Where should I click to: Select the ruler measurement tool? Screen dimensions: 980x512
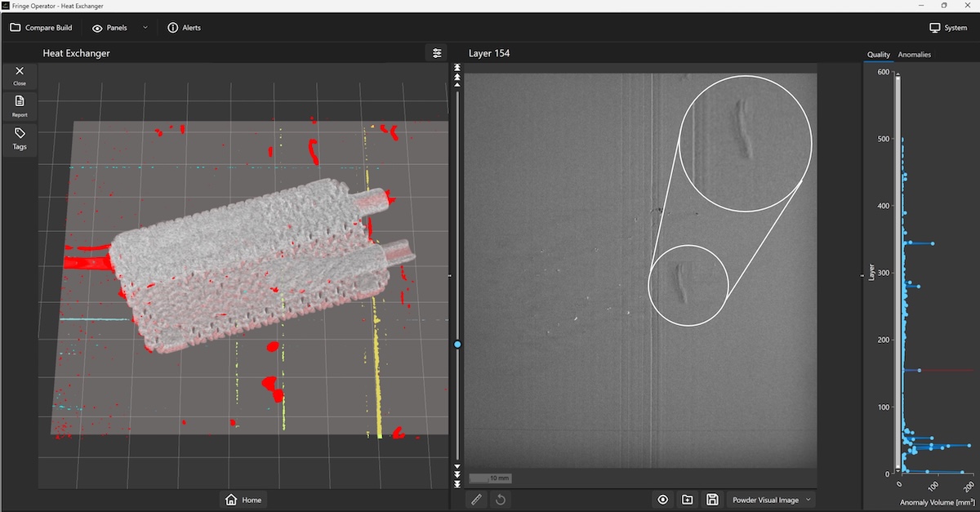[477, 499]
